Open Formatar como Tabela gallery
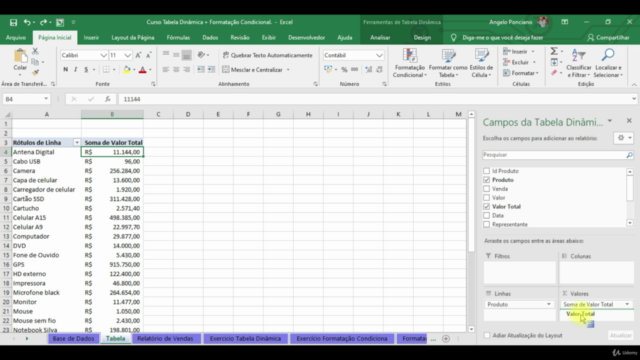Viewport: 640px width, 360px height. click(448, 63)
